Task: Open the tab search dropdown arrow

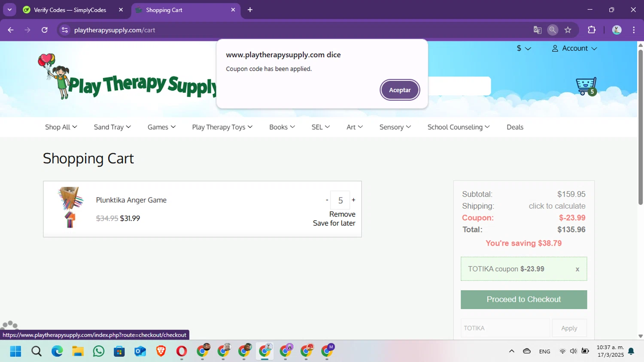Action: pyautogui.click(x=9, y=9)
